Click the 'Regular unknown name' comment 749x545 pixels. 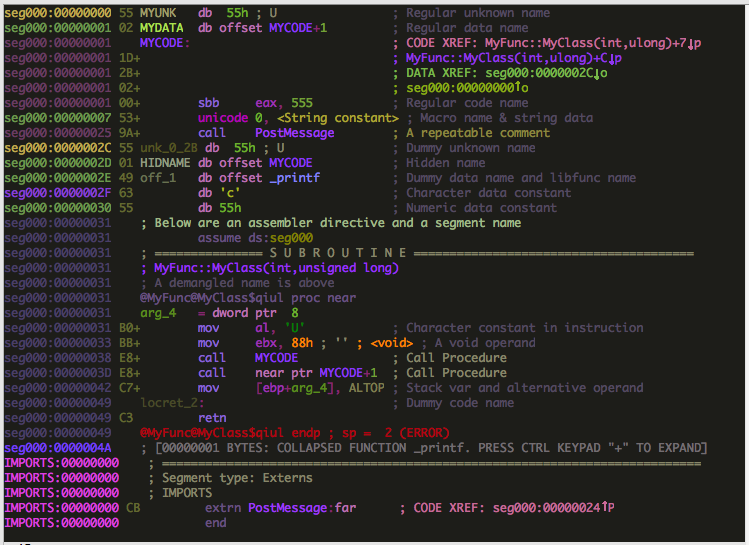point(478,13)
